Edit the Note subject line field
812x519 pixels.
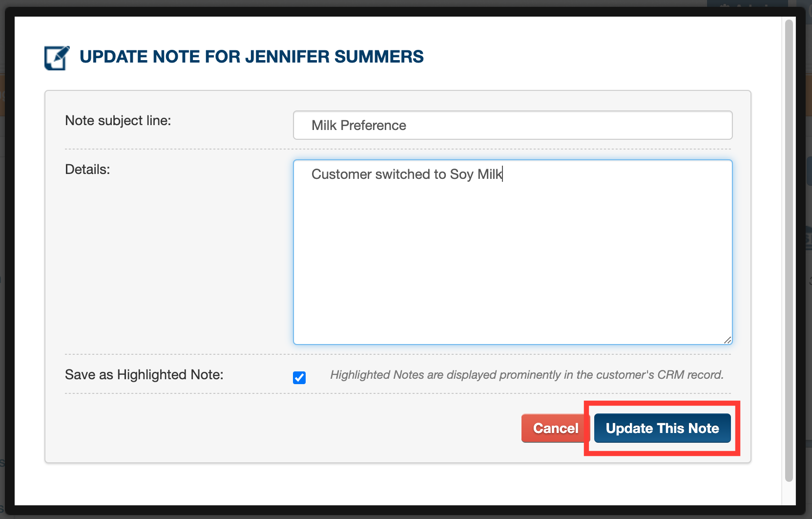pos(513,125)
